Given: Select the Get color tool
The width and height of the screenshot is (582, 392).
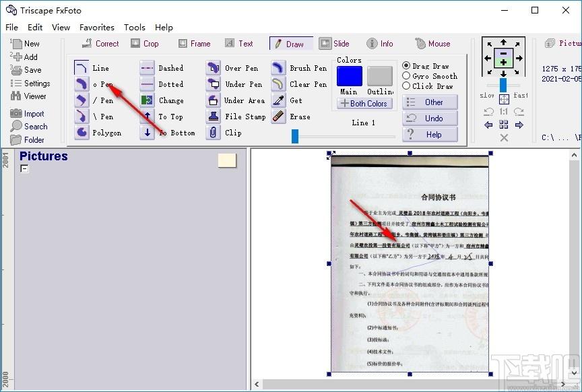Looking at the screenshot, I should coord(278,100).
